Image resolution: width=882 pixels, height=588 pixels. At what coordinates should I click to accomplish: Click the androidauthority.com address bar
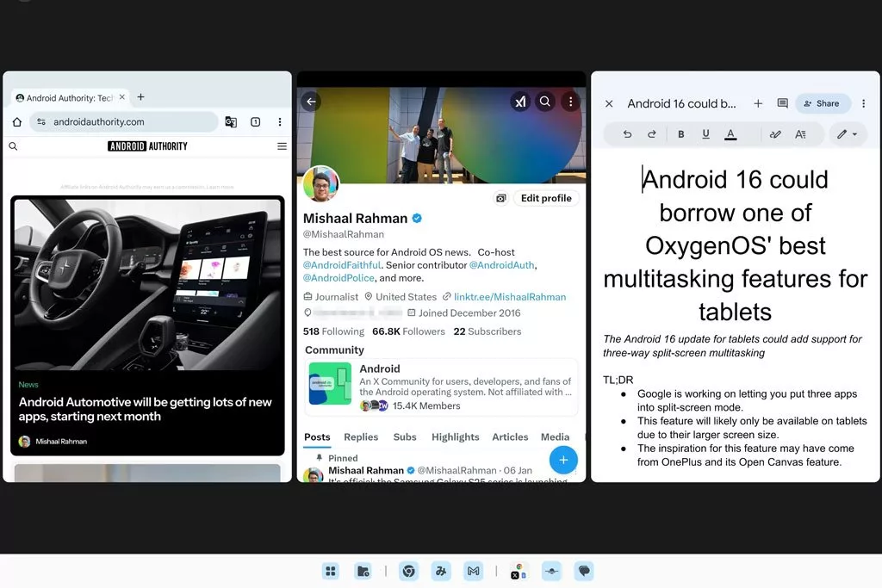coord(124,121)
